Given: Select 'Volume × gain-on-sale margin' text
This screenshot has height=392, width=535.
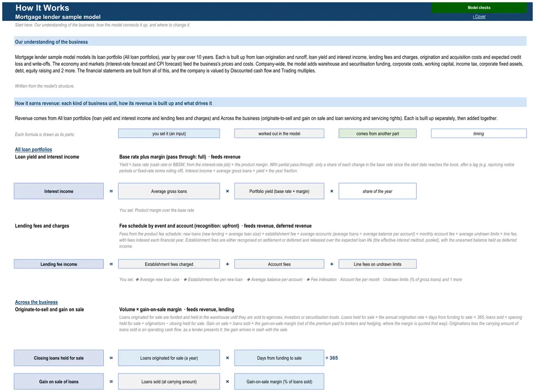Looking at the screenshot, I should pos(151,309).
